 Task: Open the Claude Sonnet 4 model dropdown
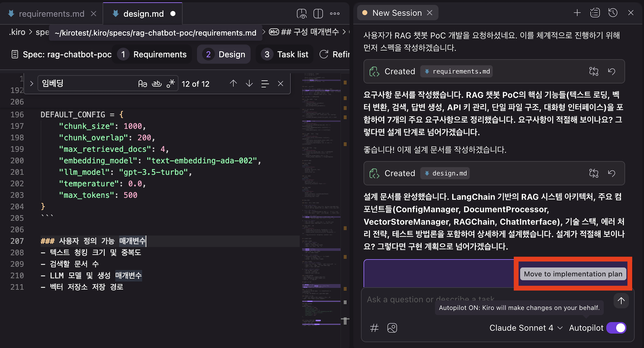(x=526, y=328)
